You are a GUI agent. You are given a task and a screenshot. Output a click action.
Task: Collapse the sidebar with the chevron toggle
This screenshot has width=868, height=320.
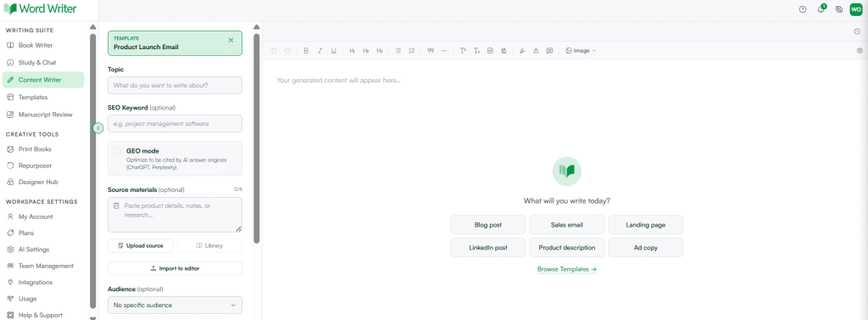tap(98, 128)
